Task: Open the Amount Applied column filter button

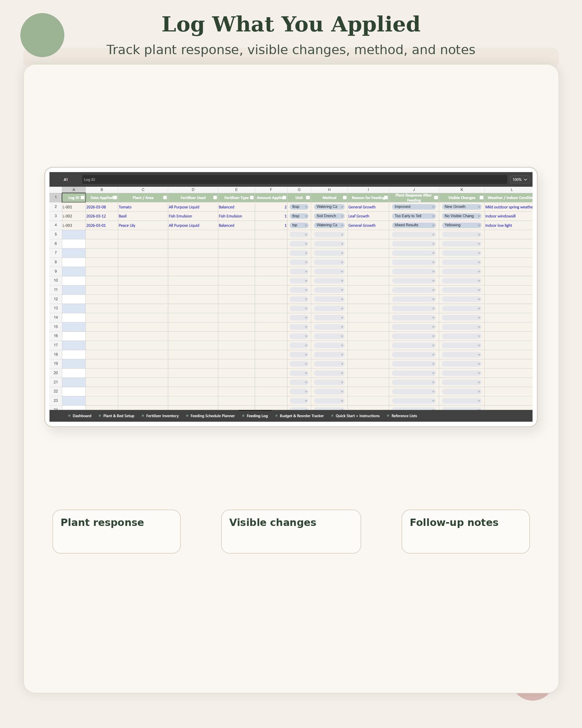Action: point(284,197)
